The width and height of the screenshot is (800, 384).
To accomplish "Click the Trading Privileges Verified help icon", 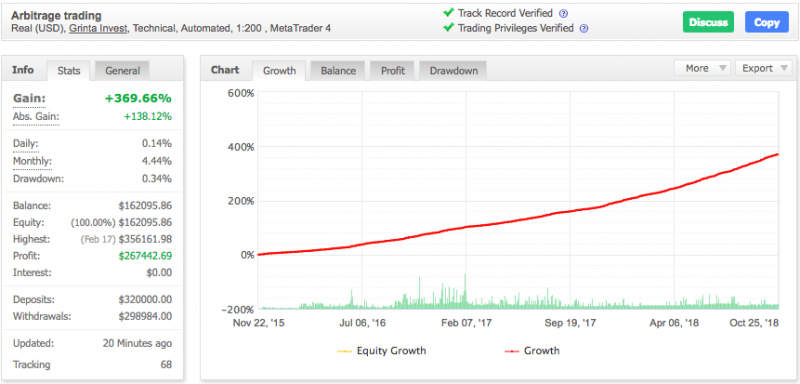I will (585, 29).
